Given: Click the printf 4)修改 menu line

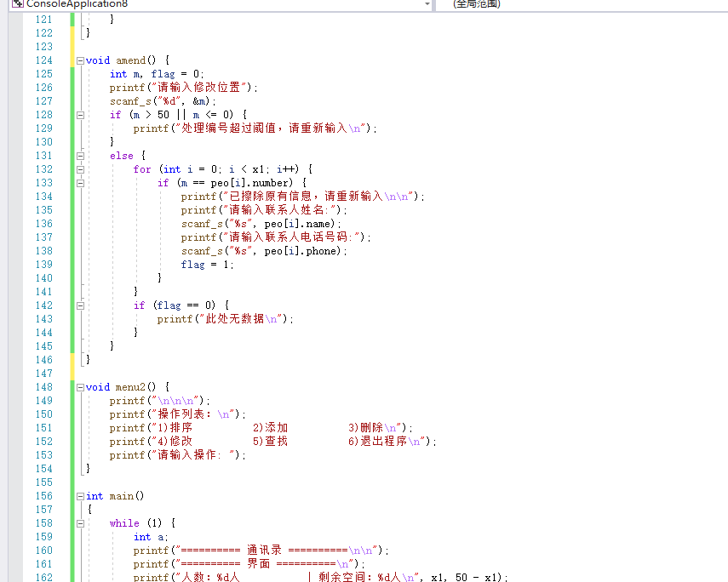Looking at the screenshot, I should 273,442.
